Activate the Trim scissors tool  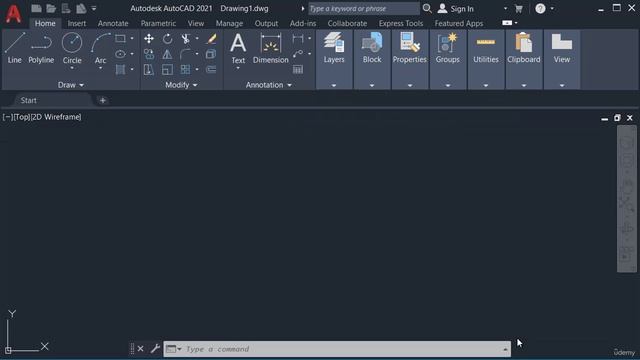[x=186, y=39]
